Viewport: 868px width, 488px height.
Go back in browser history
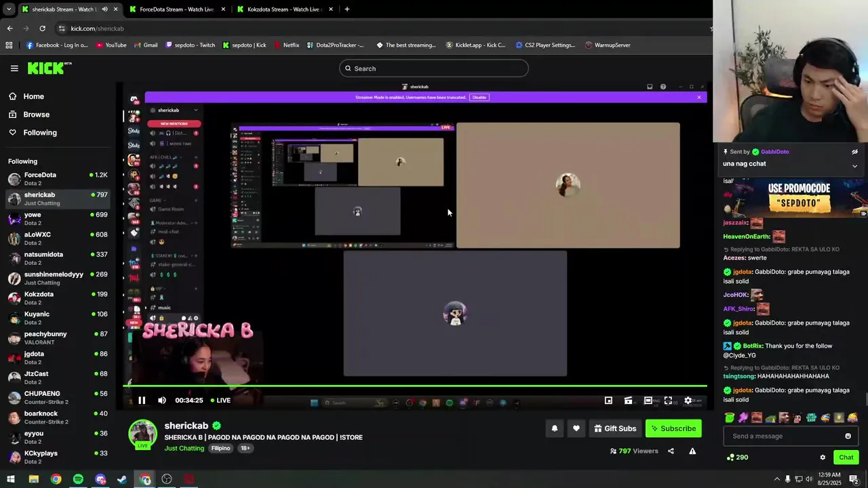coord(9,28)
